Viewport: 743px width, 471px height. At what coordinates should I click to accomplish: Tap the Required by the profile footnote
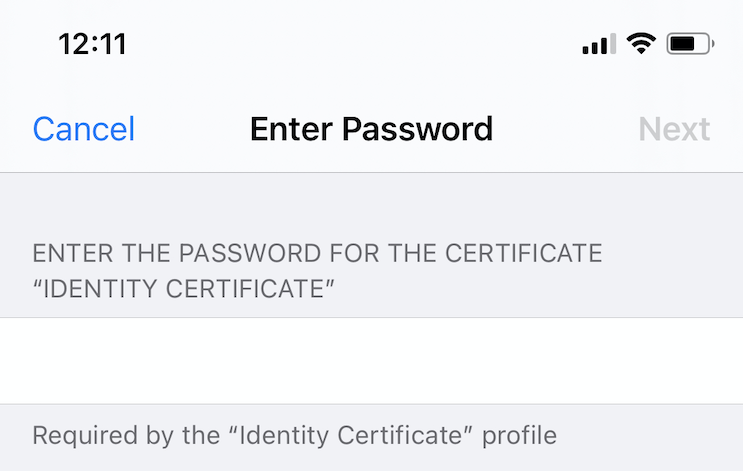click(294, 435)
